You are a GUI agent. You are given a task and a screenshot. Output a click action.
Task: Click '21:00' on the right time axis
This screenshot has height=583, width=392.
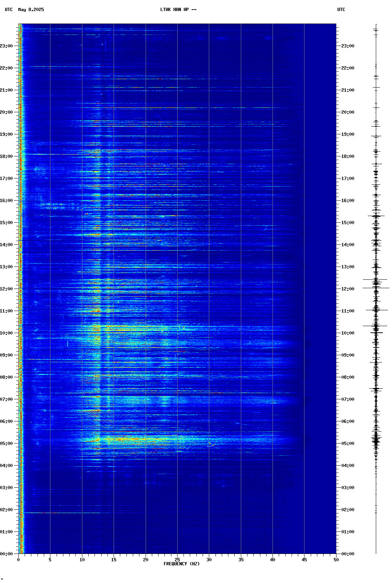point(348,90)
